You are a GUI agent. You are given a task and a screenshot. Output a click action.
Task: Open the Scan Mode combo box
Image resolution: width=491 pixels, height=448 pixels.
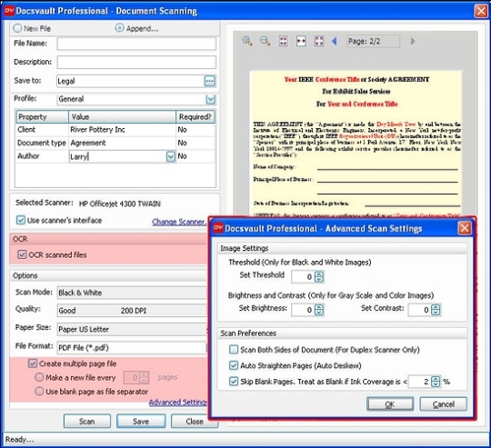coord(132,293)
